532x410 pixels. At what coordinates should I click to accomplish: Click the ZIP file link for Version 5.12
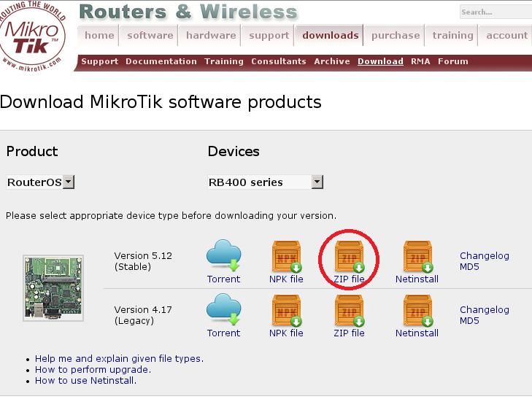point(349,279)
